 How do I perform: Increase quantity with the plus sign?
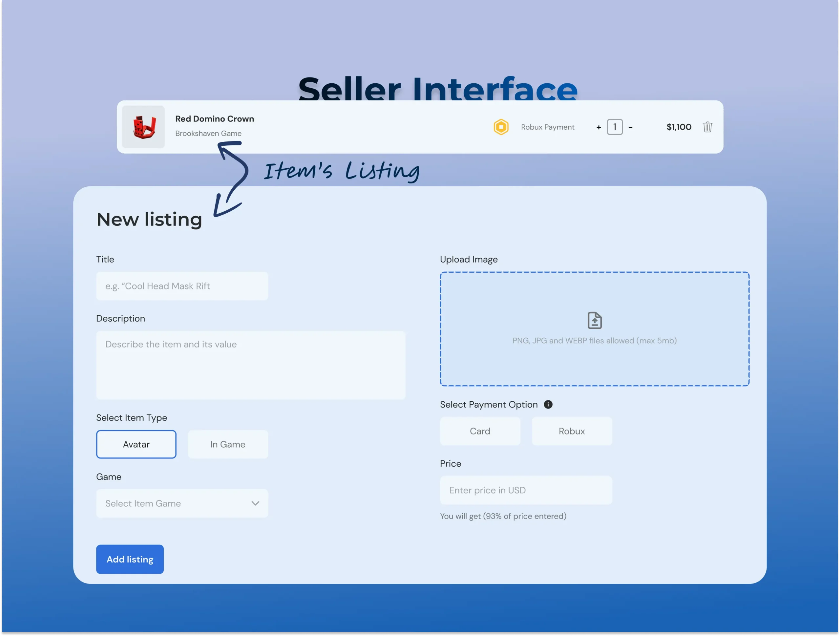[598, 127]
